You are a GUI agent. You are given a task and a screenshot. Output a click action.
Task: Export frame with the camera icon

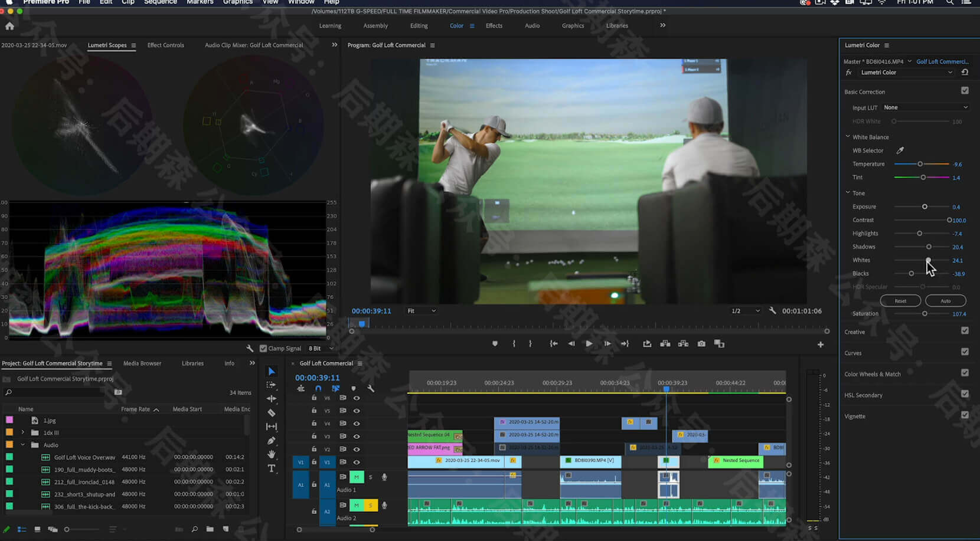tap(701, 343)
